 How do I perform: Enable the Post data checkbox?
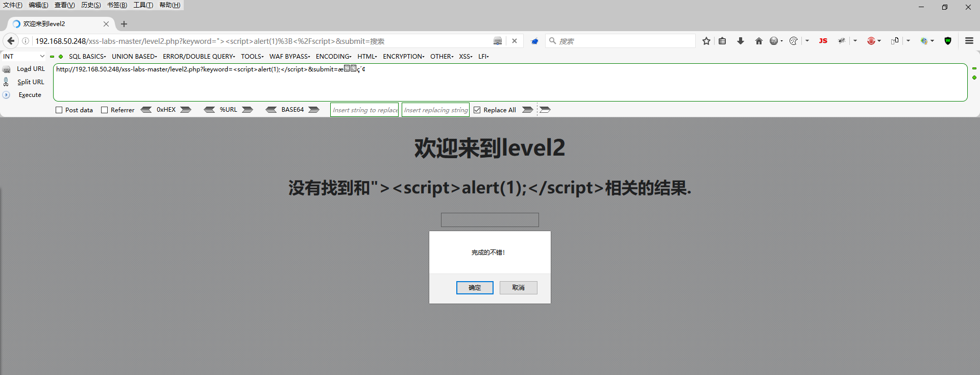pos(59,110)
